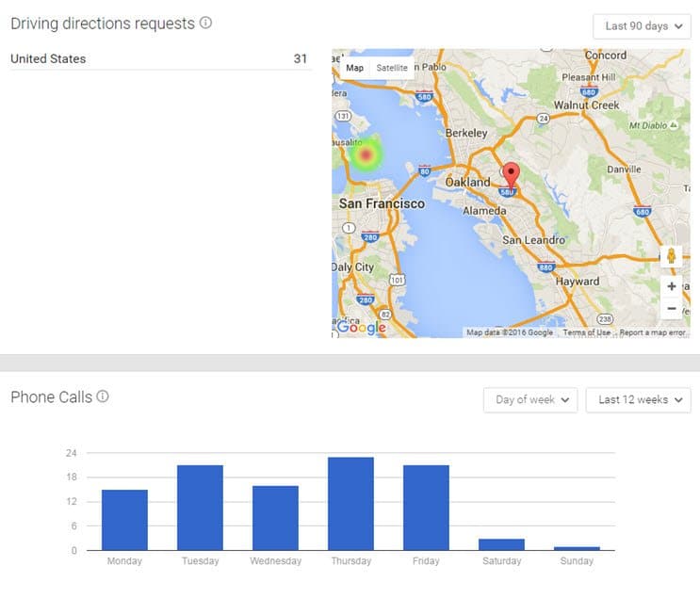The image size is (700, 598).
Task: Zoom out the map with minus button
Action: [x=671, y=308]
